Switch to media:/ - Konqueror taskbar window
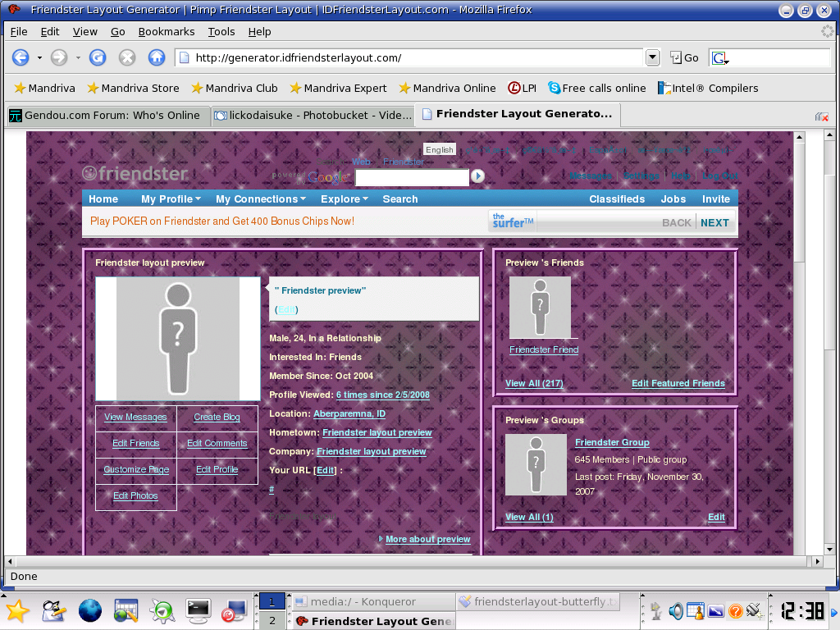Image resolution: width=840 pixels, height=630 pixels. pos(372,601)
